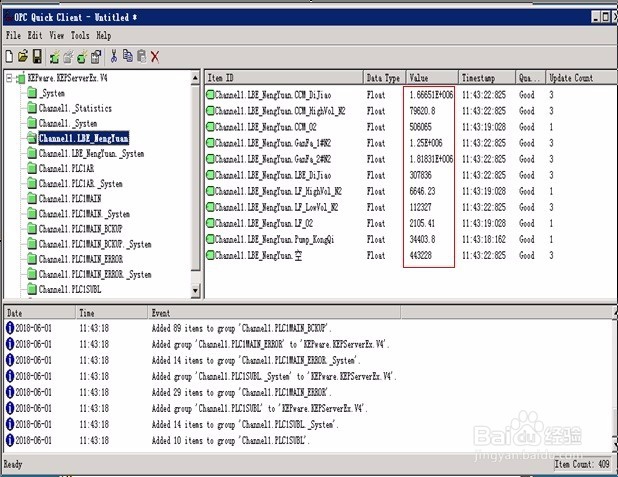618x477 pixels.
Task: Click the Properties toolbar icon
Action: point(96,57)
